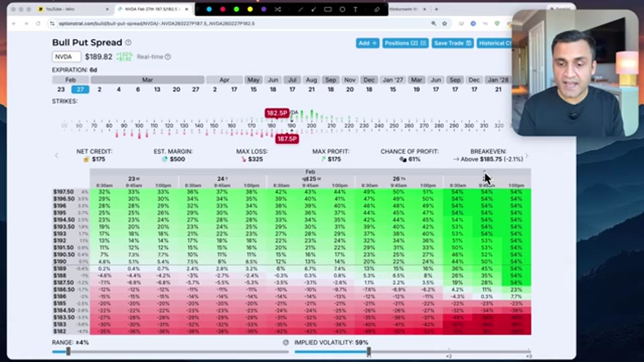Viewport: 644px width, 362px height.
Task: Open new browser tab with plus
Action: [436, 9]
